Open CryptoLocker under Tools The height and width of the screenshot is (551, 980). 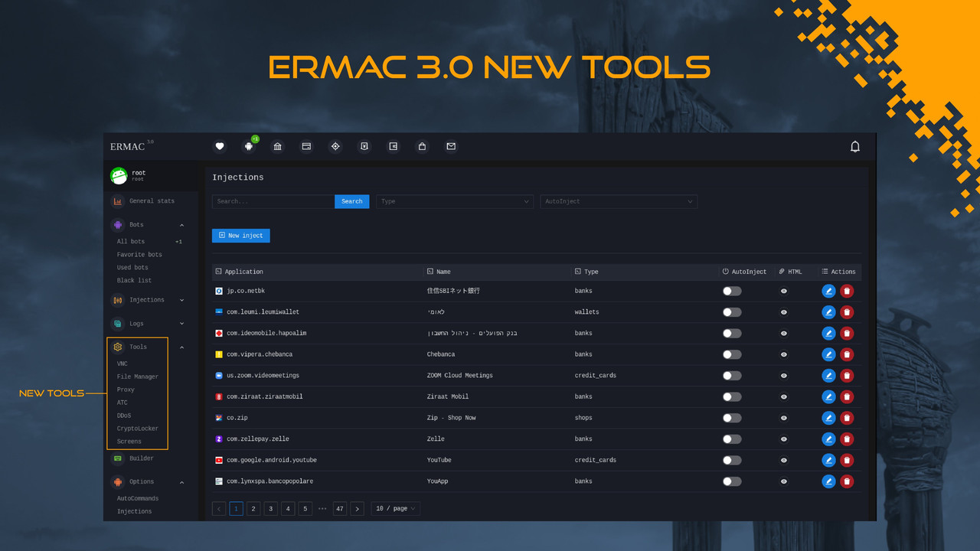click(x=138, y=429)
